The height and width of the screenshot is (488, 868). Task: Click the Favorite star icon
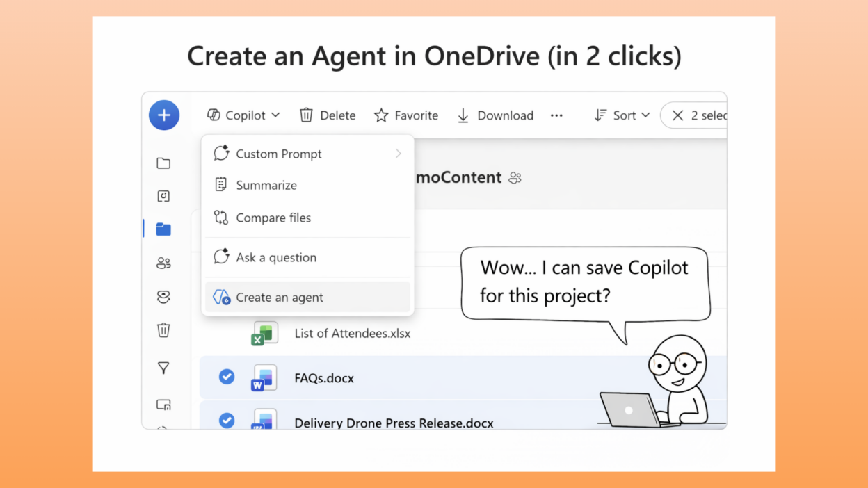(381, 115)
